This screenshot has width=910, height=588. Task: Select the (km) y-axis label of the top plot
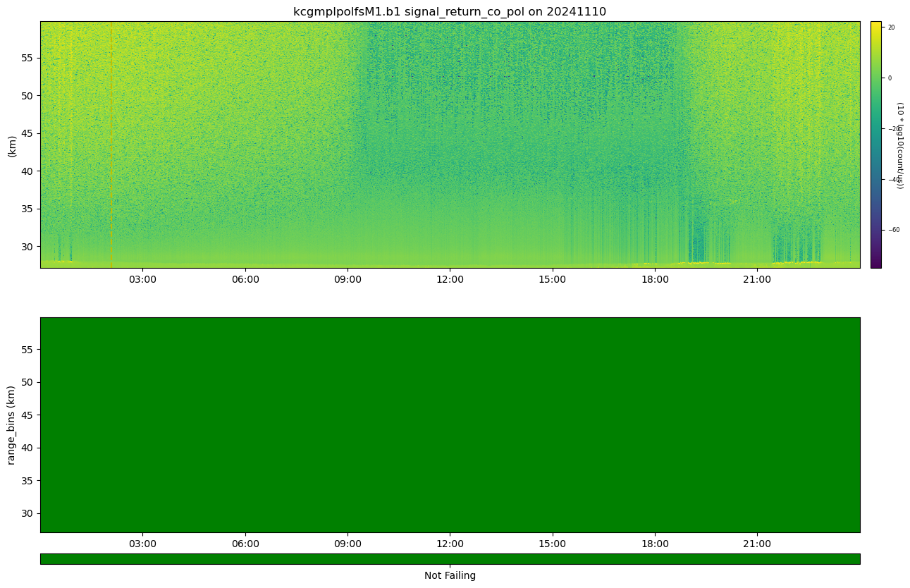(x=12, y=145)
